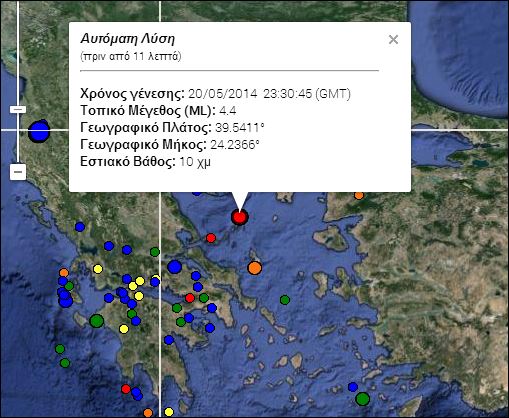Click the large orange marker in the Aegean
The height and width of the screenshot is (418, 509).
255,268
